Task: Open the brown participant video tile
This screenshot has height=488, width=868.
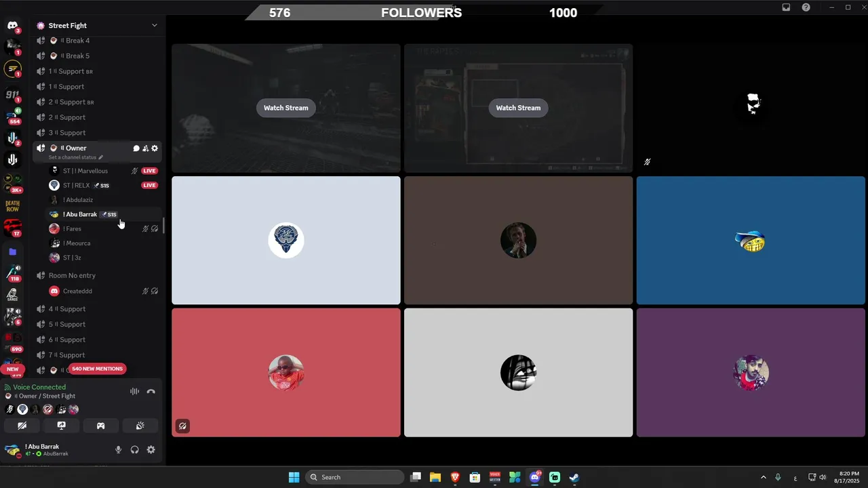Action: click(x=518, y=241)
